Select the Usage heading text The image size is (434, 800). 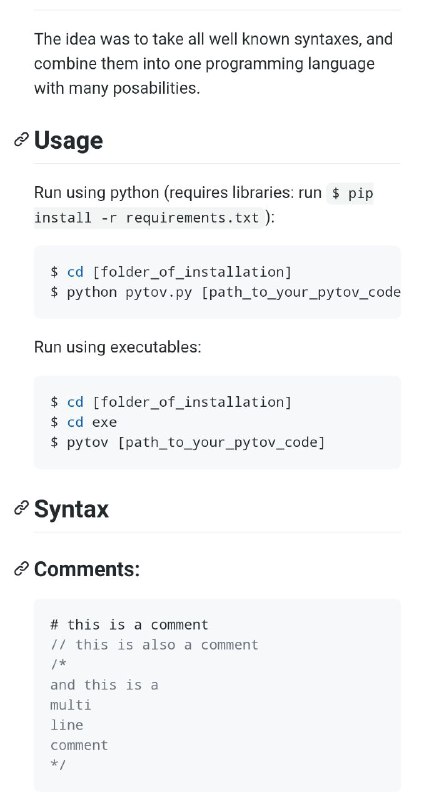pyautogui.click(x=68, y=140)
